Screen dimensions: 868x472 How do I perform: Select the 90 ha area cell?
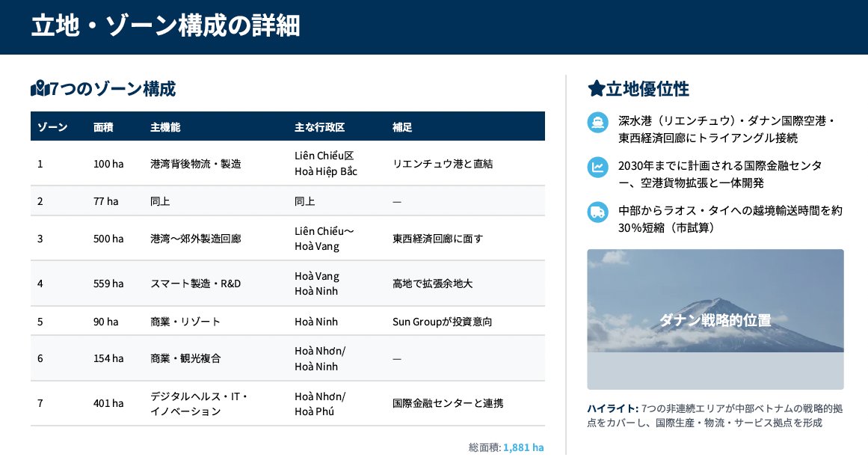105,322
